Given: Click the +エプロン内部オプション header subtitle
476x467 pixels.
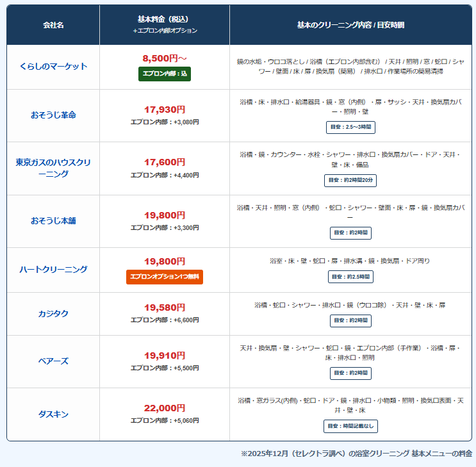Looking at the screenshot, I should 165,31.
